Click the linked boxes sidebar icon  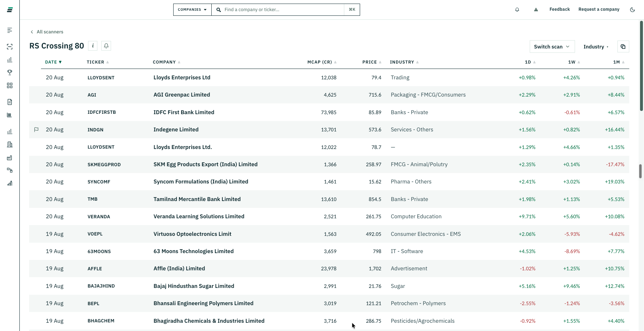(10, 170)
